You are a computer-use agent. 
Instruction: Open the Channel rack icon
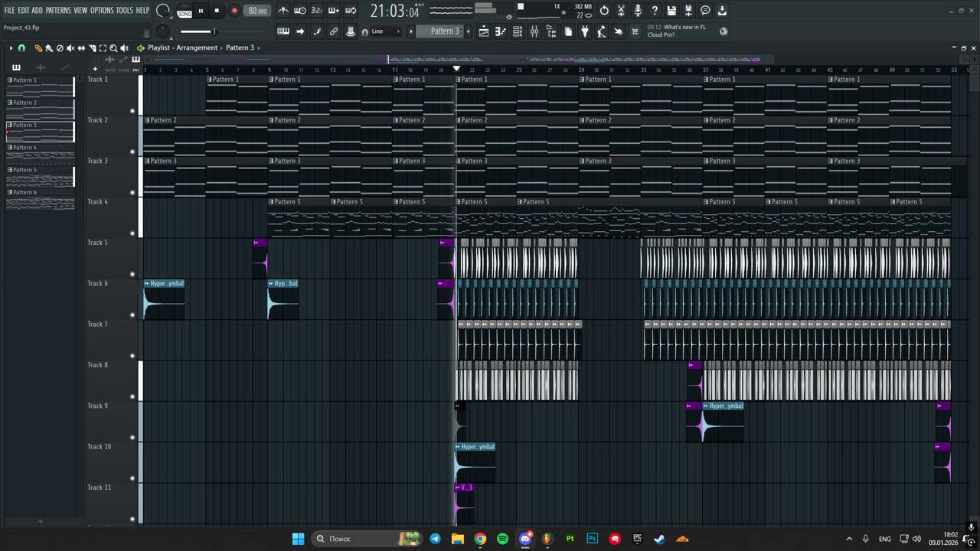click(518, 31)
